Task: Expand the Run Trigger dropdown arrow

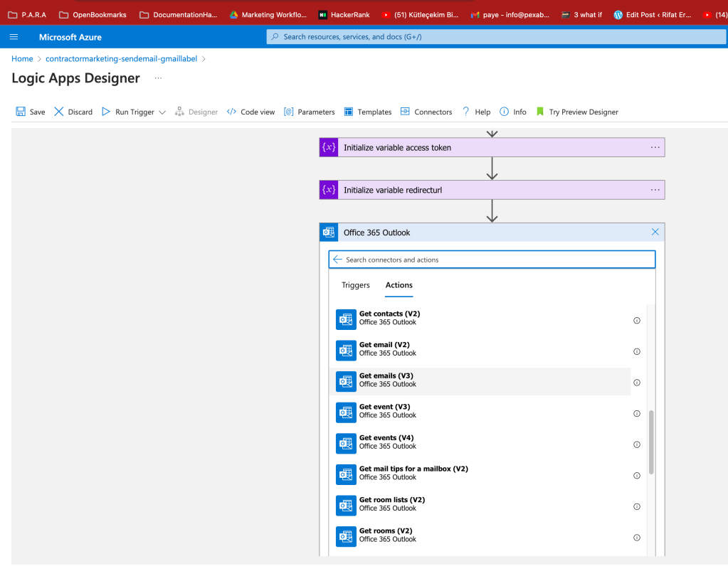Action: (162, 112)
